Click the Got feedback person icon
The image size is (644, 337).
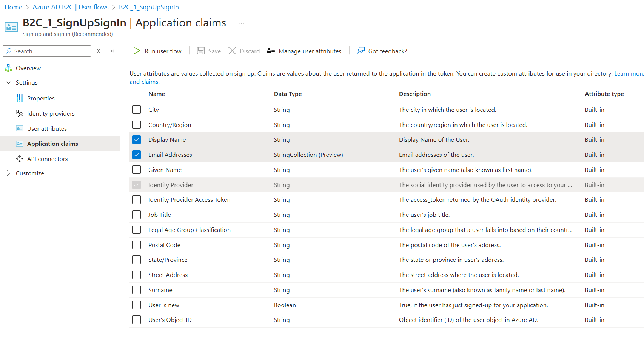(x=361, y=51)
